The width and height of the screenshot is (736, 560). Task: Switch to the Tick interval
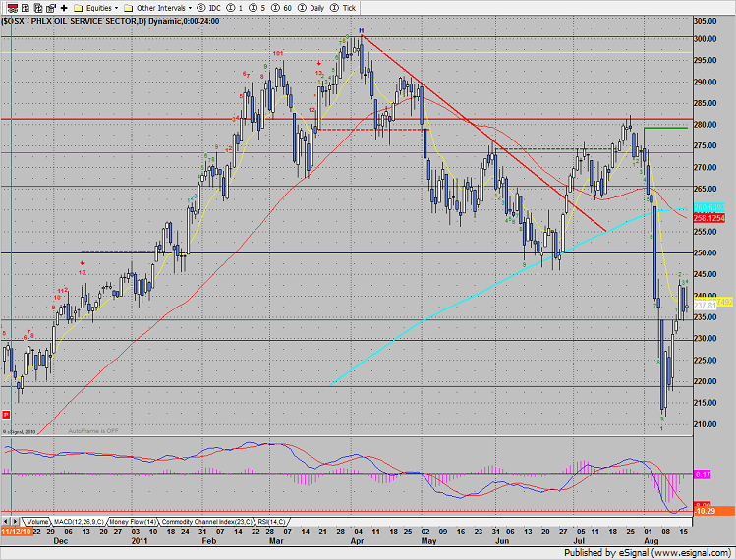[343, 8]
